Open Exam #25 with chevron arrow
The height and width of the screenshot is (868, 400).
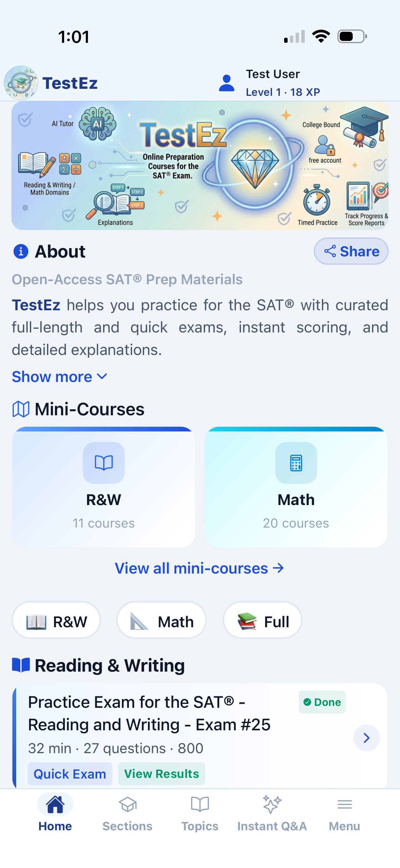pyautogui.click(x=366, y=738)
